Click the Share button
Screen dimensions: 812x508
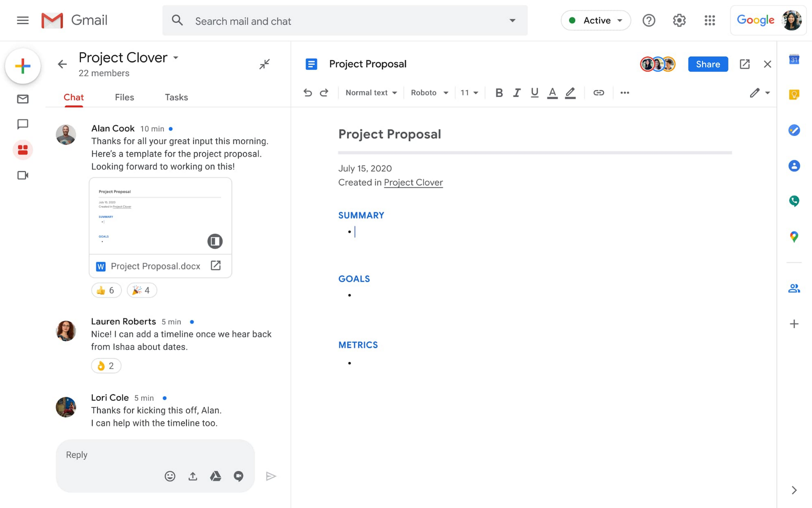point(707,64)
